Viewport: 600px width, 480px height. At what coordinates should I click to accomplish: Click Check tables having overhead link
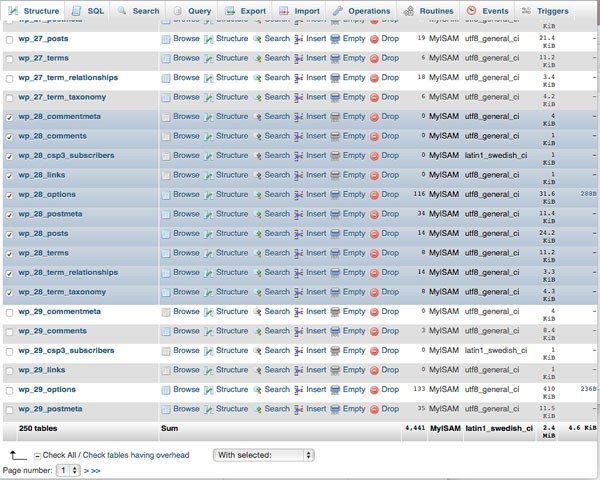(x=136, y=455)
